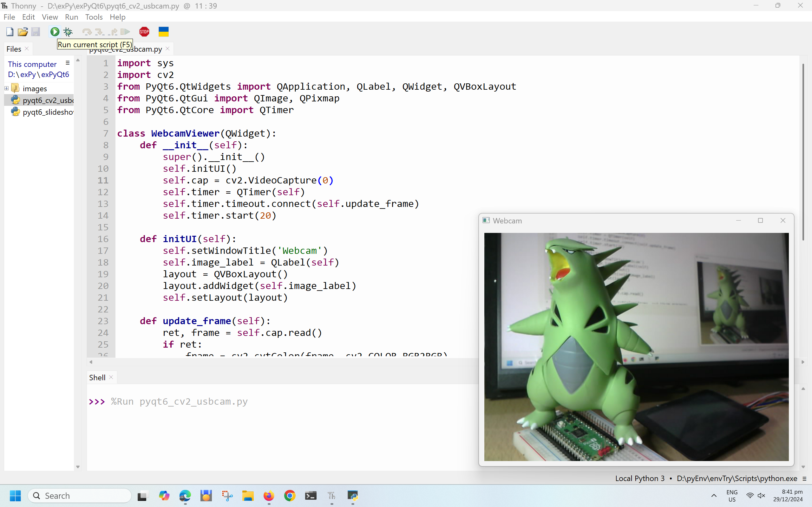The height and width of the screenshot is (507, 812).
Task: Click the Save file floppy icon
Action: (36, 32)
